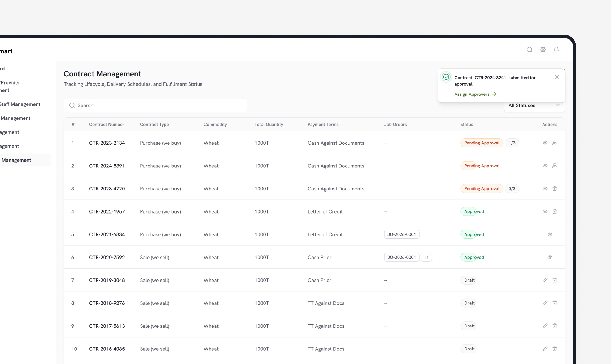This screenshot has height=364, width=611.
Task: View contract CTR-2023-2134 via the eye icon
Action: pyautogui.click(x=545, y=143)
